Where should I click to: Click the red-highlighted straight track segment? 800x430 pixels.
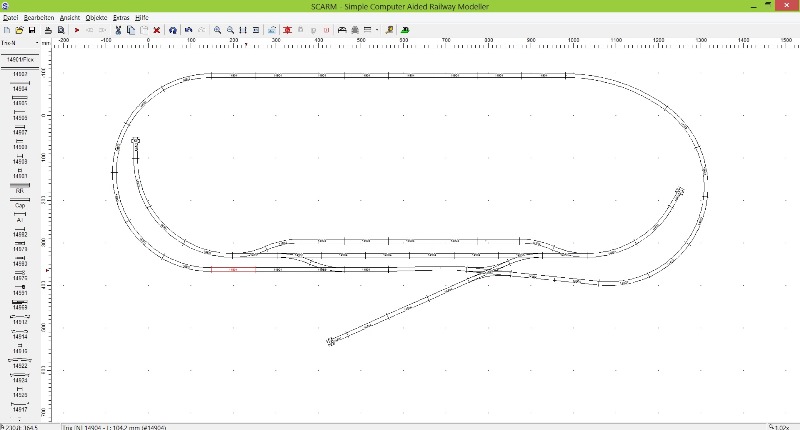pos(233,269)
